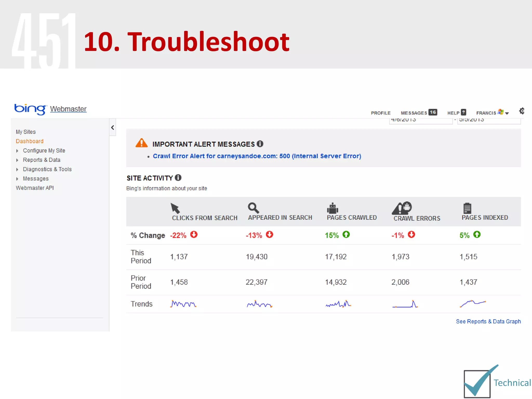Click the 1,137 clicks value this period
The width and height of the screenshot is (532, 399).
coord(179,257)
